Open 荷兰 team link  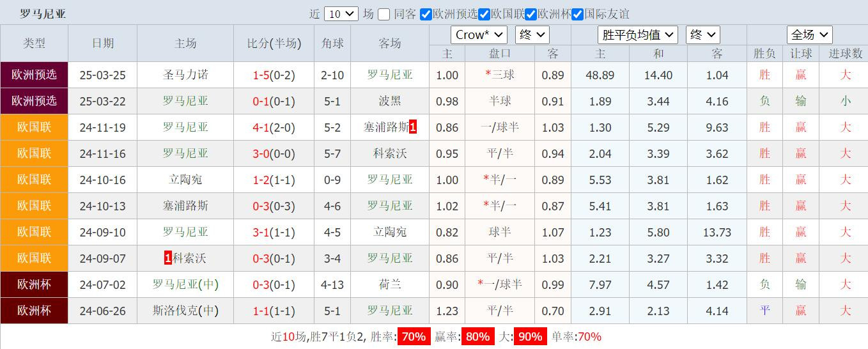390,284
